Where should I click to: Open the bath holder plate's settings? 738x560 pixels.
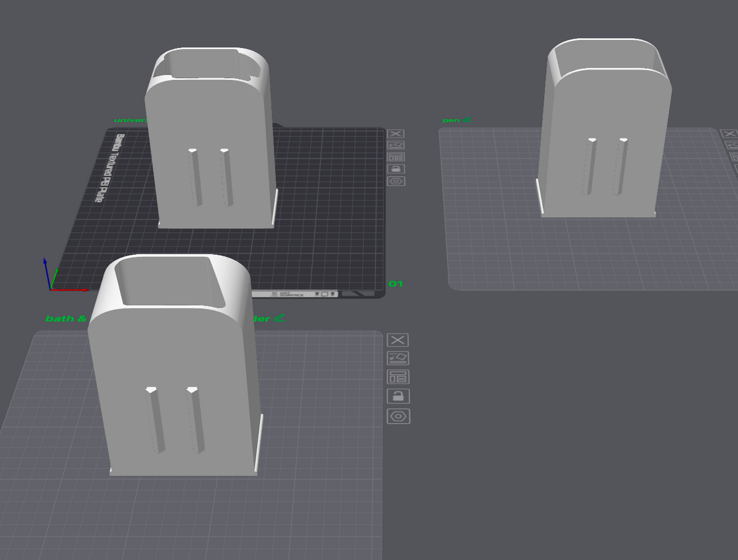[398, 416]
